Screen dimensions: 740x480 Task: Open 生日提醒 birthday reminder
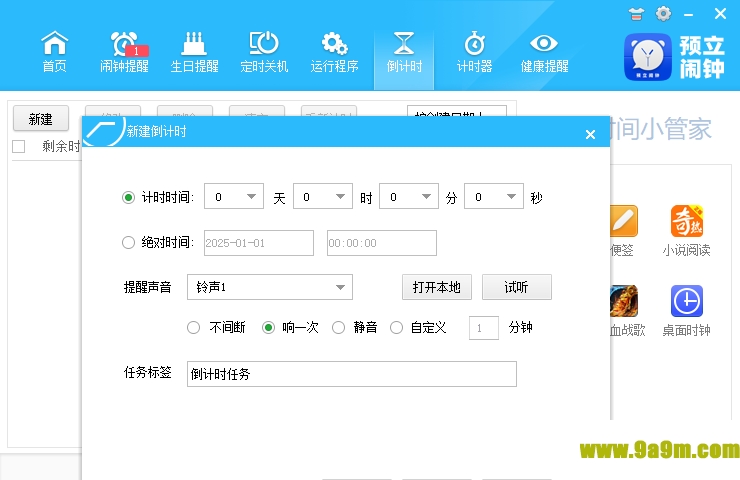click(x=194, y=52)
